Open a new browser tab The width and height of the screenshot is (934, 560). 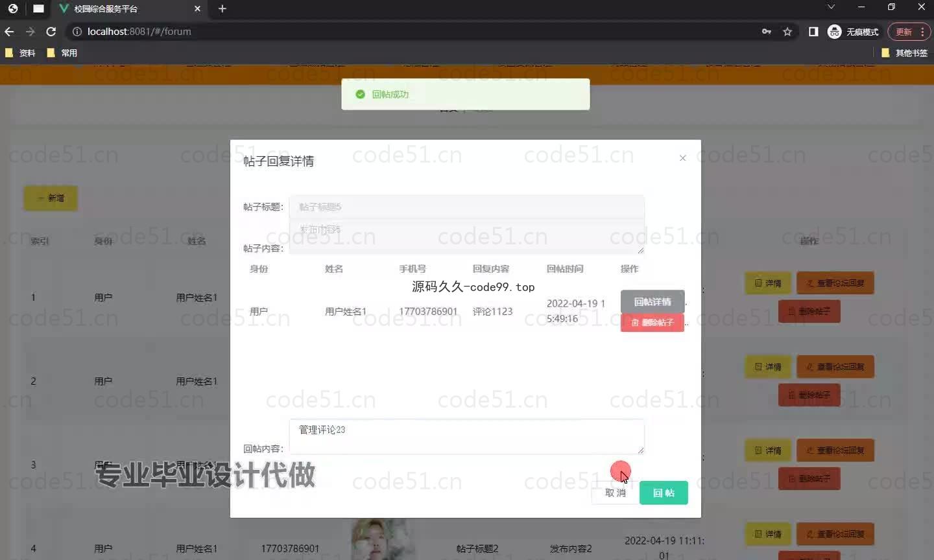(222, 8)
